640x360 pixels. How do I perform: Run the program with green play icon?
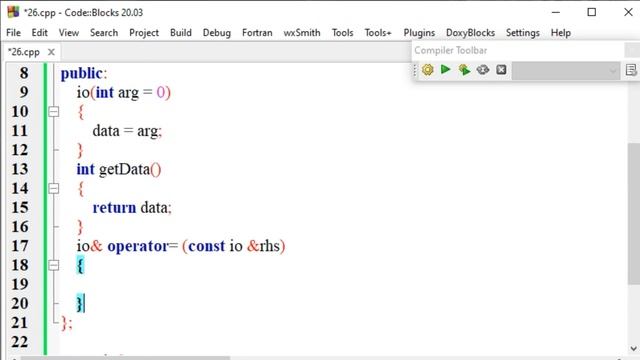(446, 69)
